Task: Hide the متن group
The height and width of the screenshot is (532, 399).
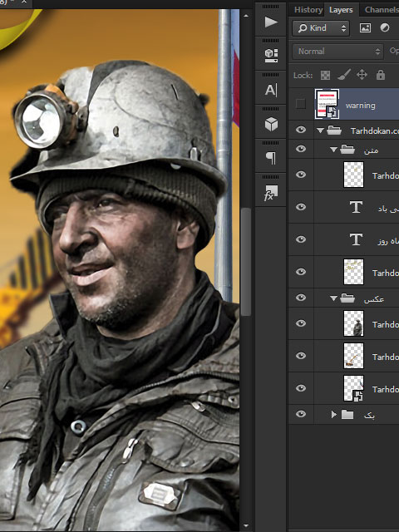Action: [301, 149]
